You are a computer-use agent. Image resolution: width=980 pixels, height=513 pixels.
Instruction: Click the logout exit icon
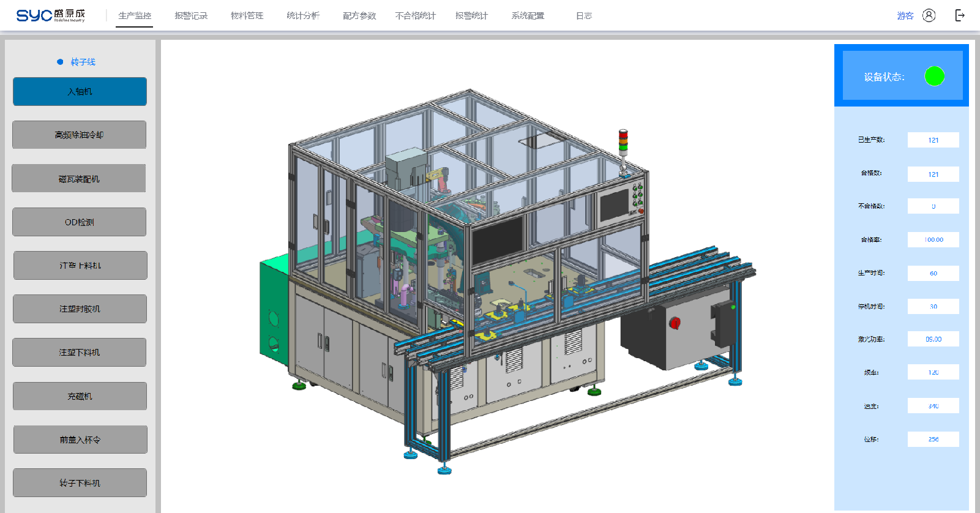tap(960, 15)
